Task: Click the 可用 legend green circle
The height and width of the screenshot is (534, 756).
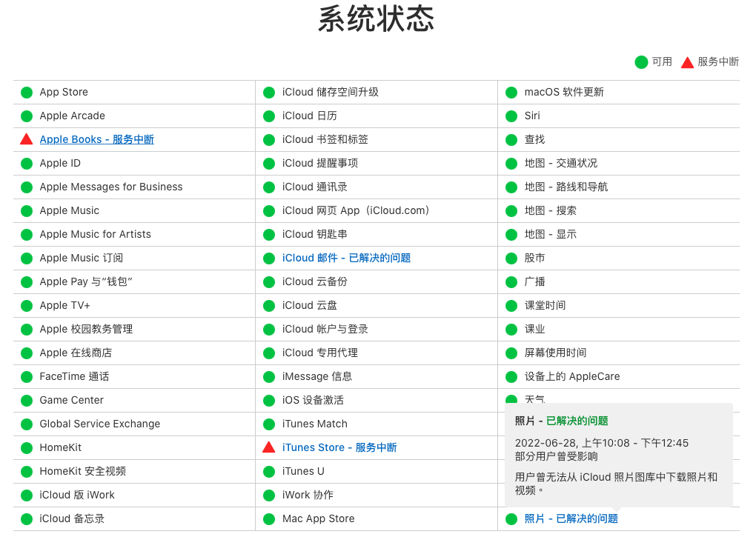Action: coord(641,62)
